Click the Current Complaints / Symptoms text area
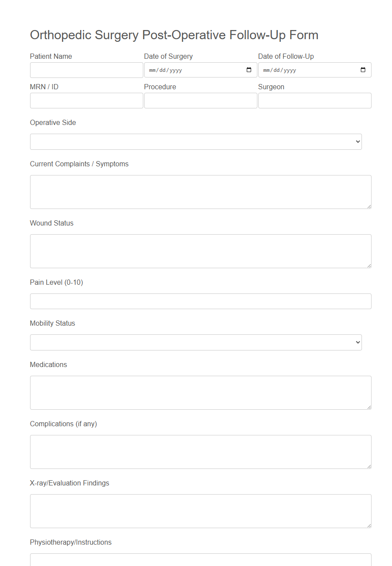392x566 pixels. pos(200,192)
